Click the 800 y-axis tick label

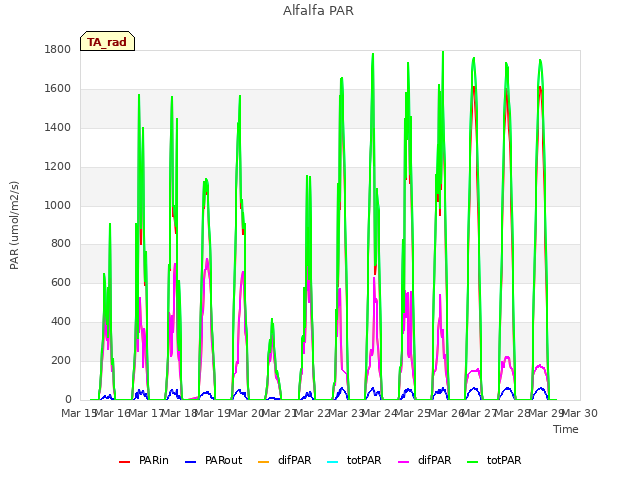click(x=61, y=244)
